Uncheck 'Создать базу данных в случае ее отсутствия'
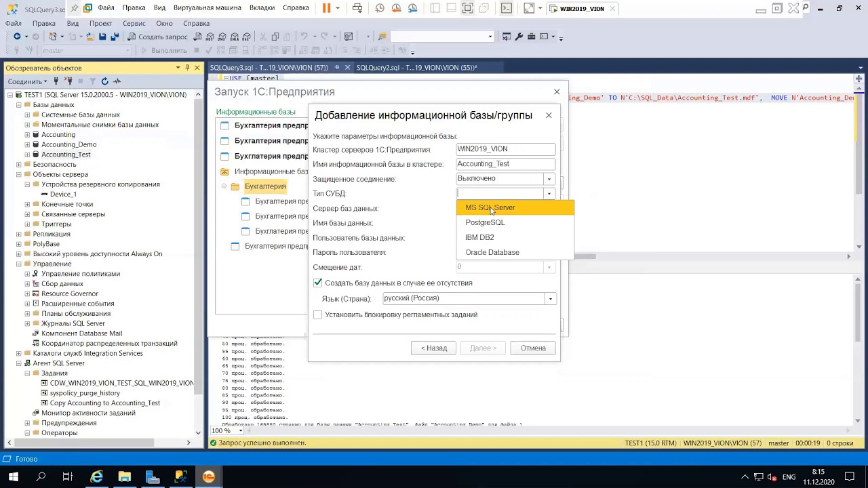868x488 pixels. tap(317, 283)
